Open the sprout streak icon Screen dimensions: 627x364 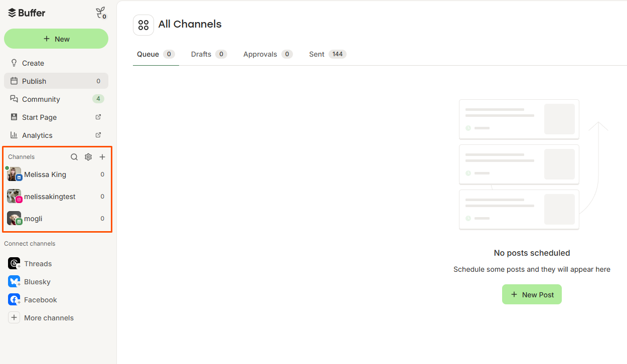(101, 13)
